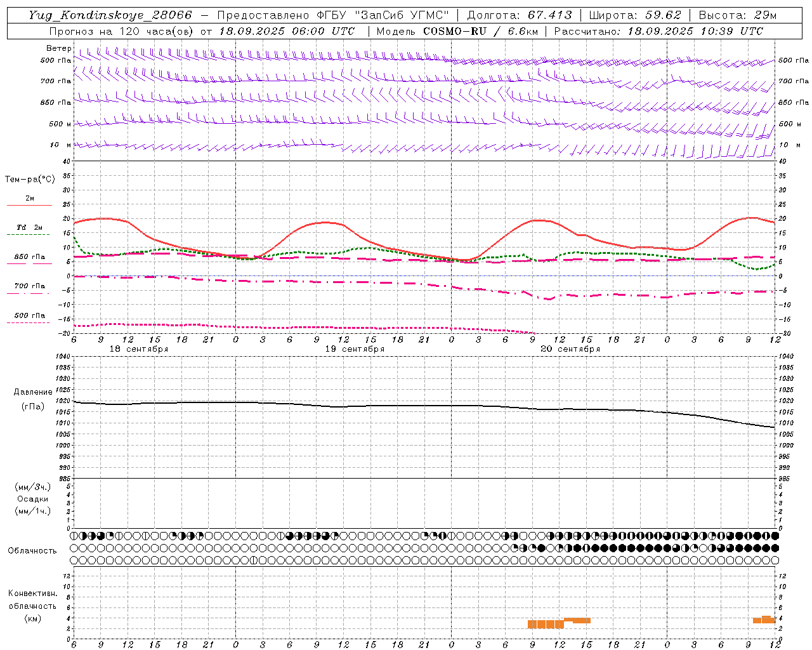Select the Широта: 59.62 value
Viewport: 812px width, 650px height.
[x=635, y=15]
